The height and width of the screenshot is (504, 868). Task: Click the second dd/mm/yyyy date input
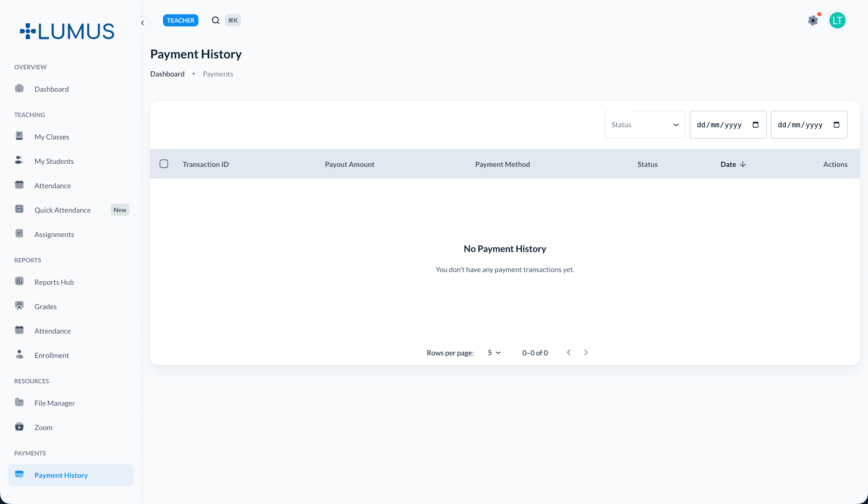(809, 125)
